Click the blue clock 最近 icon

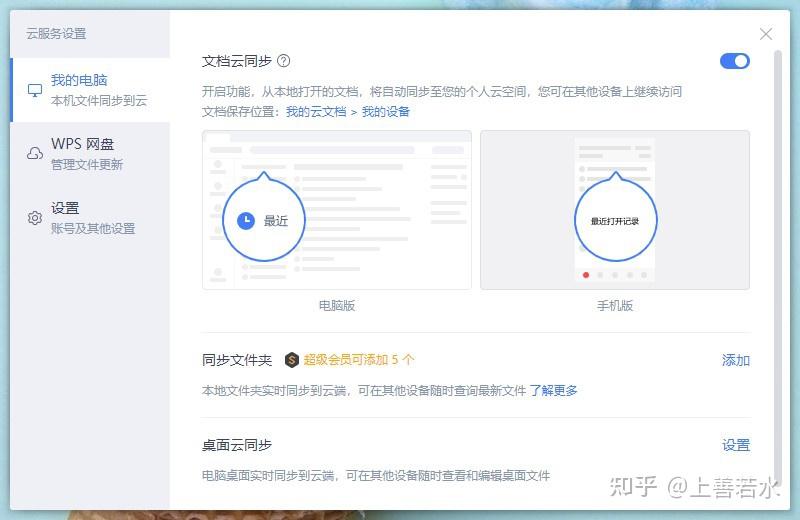click(246, 220)
